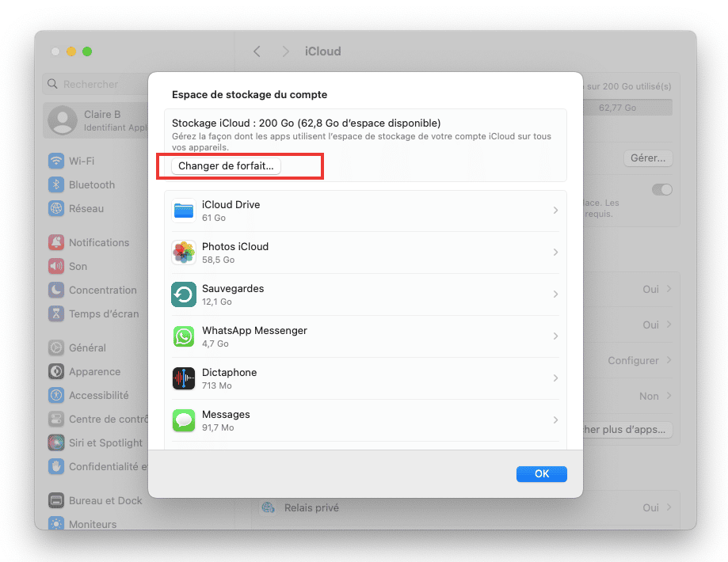
Task: Expand WhatsApp Messenger row chevron
Action: 556,336
